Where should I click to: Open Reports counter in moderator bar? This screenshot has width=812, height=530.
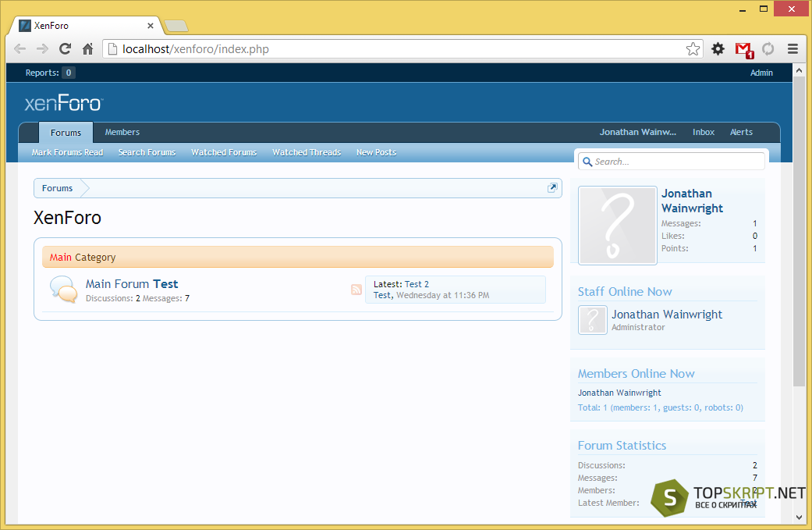click(50, 73)
